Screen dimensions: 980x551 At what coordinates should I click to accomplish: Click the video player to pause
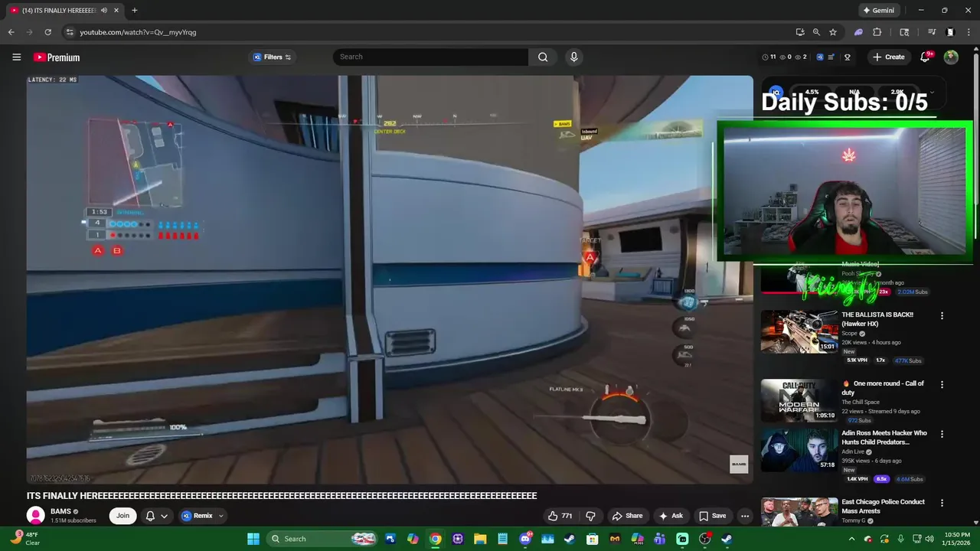pos(390,279)
